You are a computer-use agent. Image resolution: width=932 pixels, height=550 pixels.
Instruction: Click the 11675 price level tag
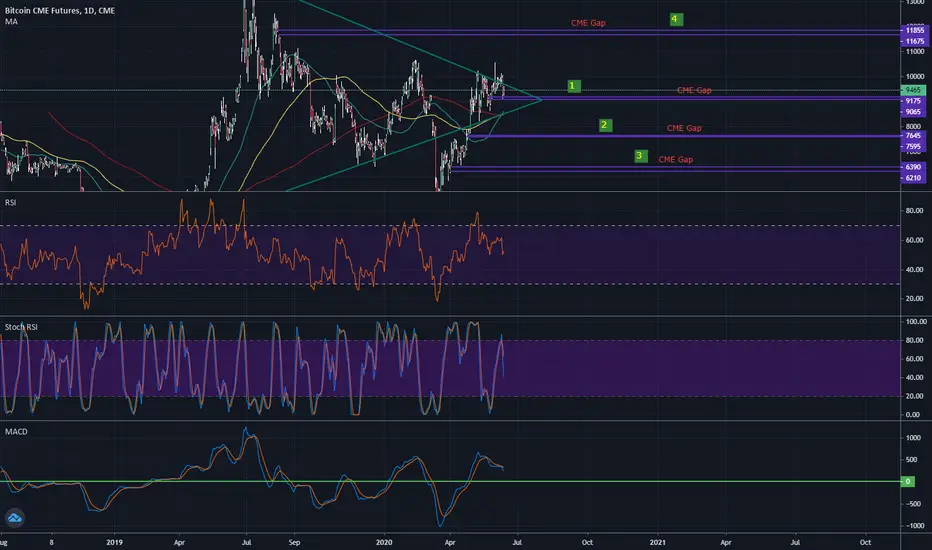tap(914, 41)
